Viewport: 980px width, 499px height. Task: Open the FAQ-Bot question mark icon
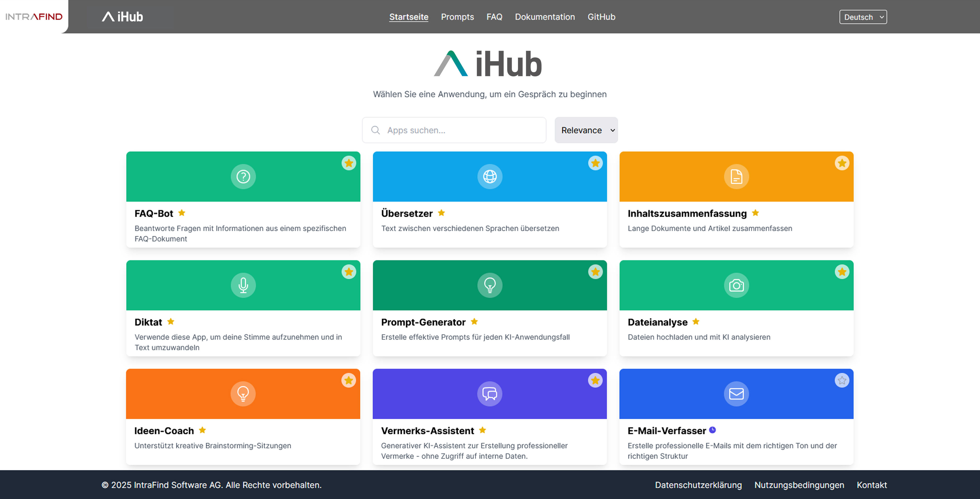tap(243, 176)
